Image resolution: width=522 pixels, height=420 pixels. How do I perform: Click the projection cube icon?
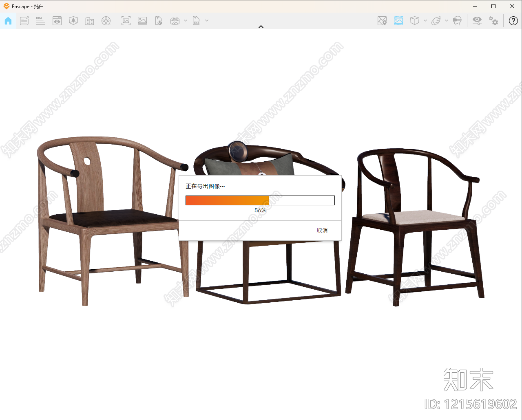click(x=415, y=21)
